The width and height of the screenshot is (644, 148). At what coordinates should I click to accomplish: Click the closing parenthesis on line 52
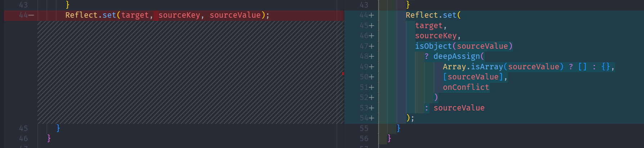click(436, 97)
